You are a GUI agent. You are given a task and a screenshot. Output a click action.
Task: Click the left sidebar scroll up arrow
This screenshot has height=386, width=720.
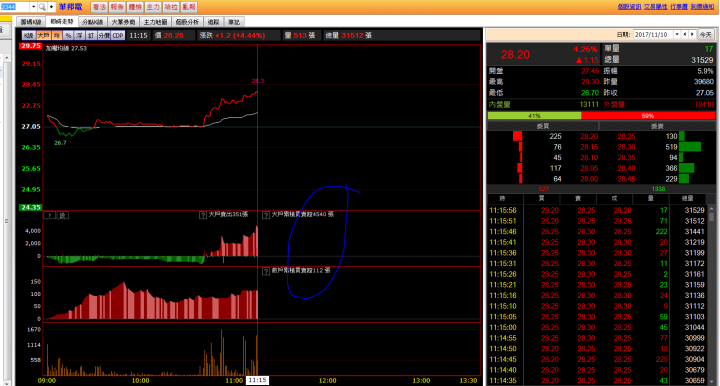[6, 58]
